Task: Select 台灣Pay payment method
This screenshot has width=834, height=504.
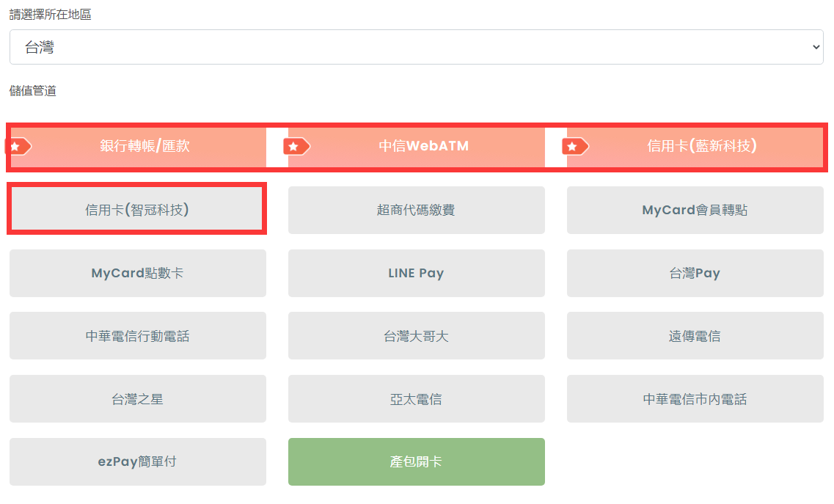Action: tap(695, 273)
